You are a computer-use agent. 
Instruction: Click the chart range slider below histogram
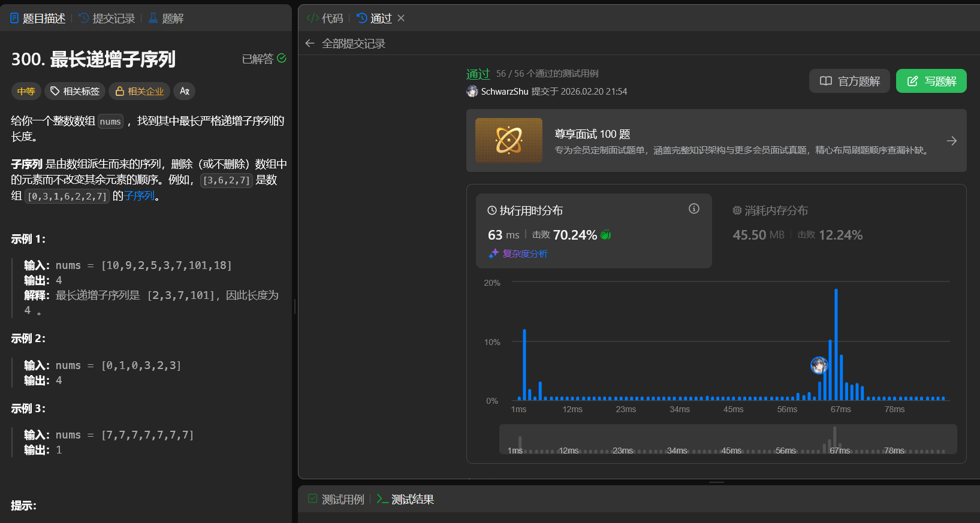click(728, 440)
